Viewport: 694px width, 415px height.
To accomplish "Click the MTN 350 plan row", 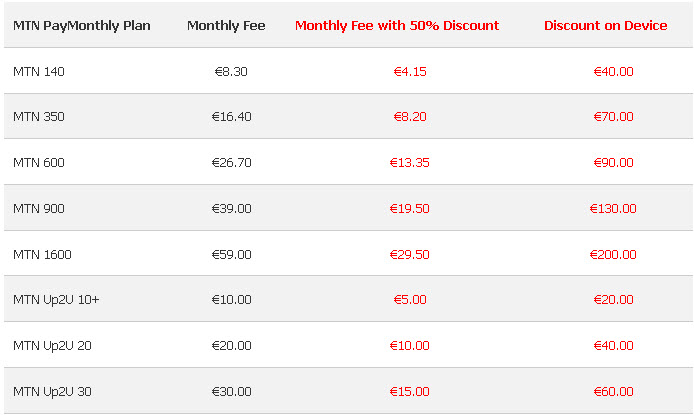I will coord(39,117).
